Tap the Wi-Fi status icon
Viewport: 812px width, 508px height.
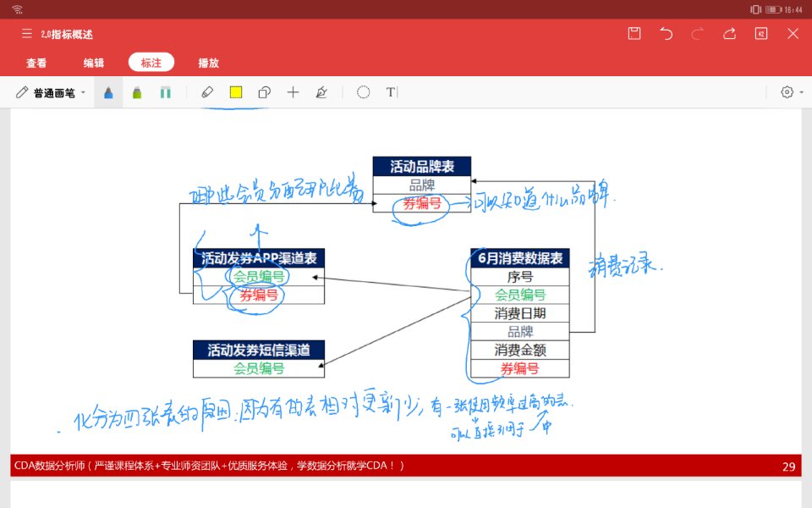[x=17, y=9]
